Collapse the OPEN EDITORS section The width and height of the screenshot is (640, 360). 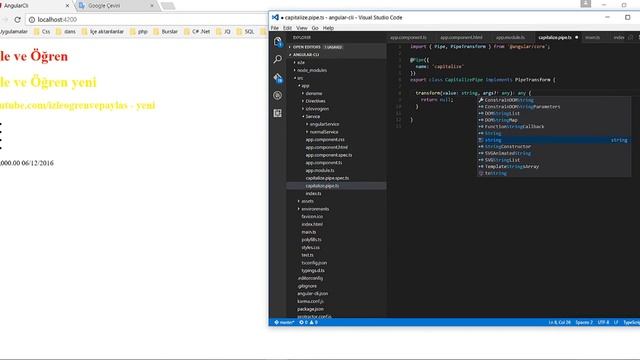pyautogui.click(x=290, y=47)
